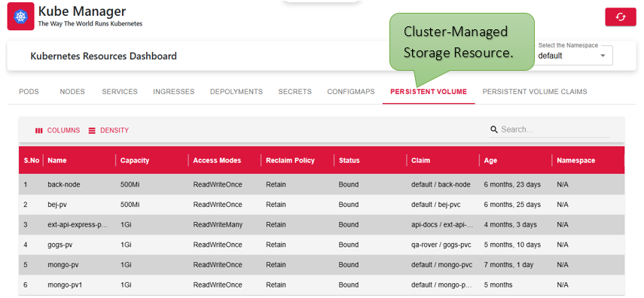Select the ext-api-express-p... volume name
644x298 pixels.
[x=78, y=225]
